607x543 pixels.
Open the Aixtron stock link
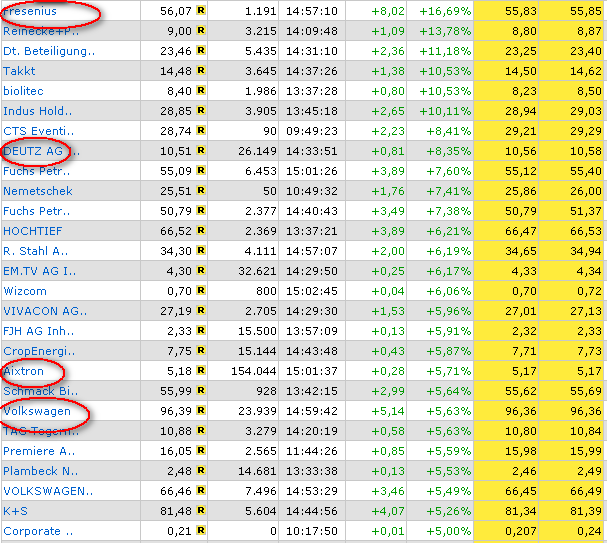pyautogui.click(x=23, y=371)
